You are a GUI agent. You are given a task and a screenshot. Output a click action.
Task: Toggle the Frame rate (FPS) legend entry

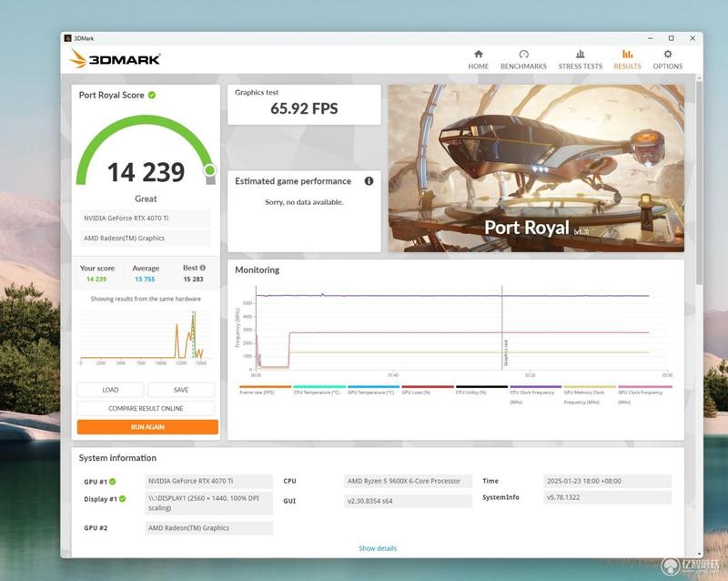(x=265, y=390)
